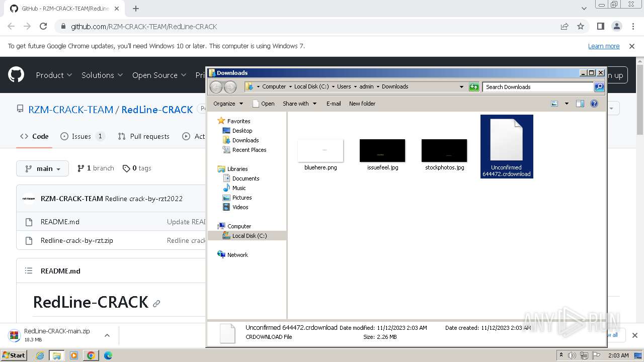Go to GitHub home via logo
Image resolution: width=644 pixels, height=362 pixels.
pos(16,75)
